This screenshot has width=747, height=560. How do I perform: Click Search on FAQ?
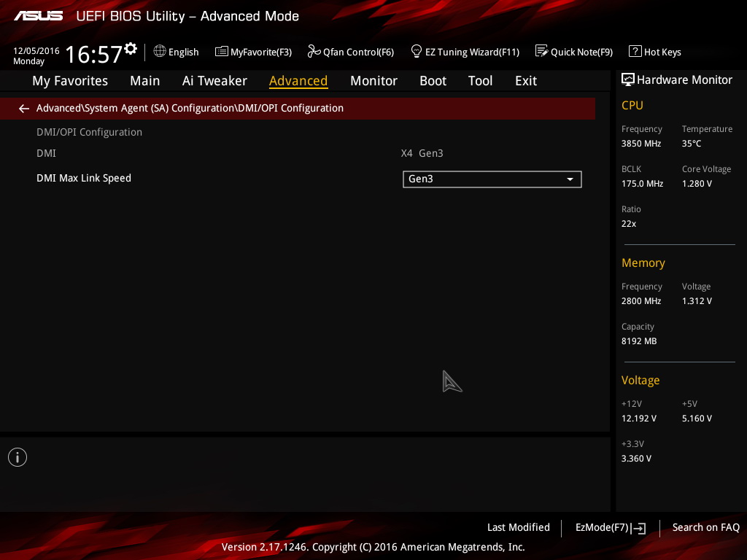point(705,527)
